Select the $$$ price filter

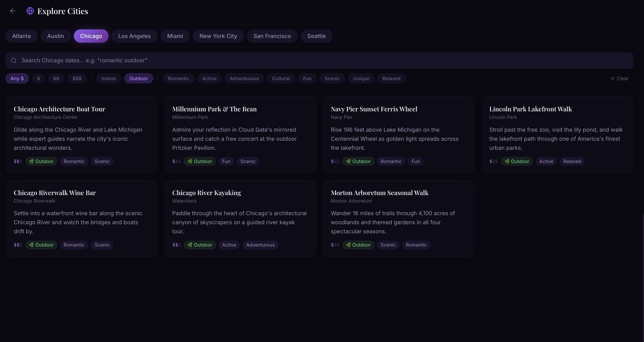click(77, 79)
